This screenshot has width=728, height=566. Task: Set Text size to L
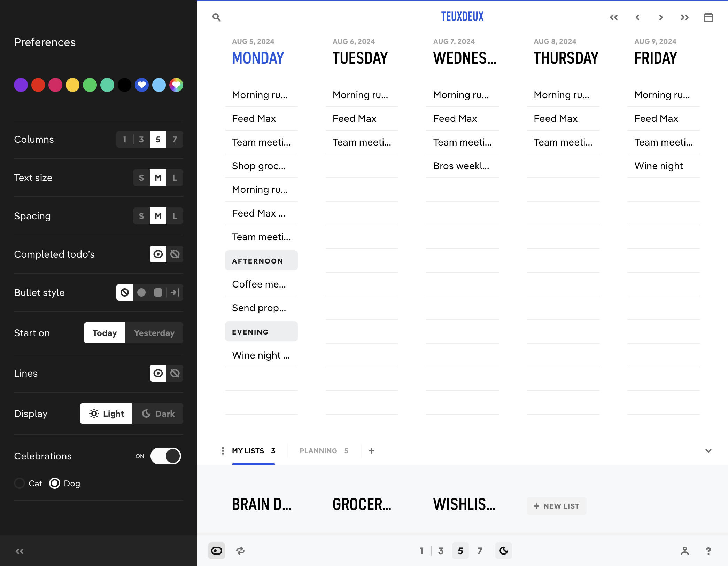tap(175, 178)
